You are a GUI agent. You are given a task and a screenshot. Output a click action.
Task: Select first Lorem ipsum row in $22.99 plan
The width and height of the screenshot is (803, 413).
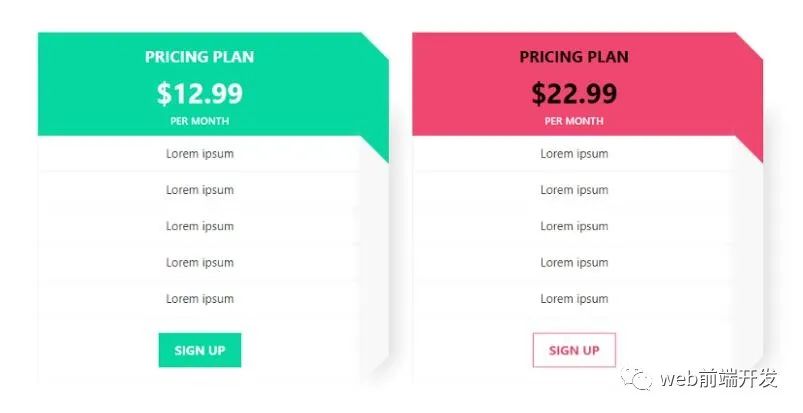[x=574, y=154]
